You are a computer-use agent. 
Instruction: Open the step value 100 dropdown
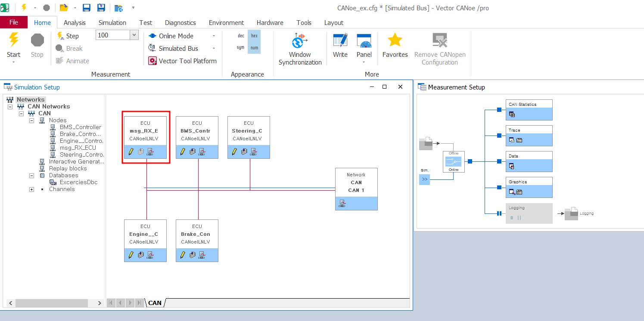134,35
